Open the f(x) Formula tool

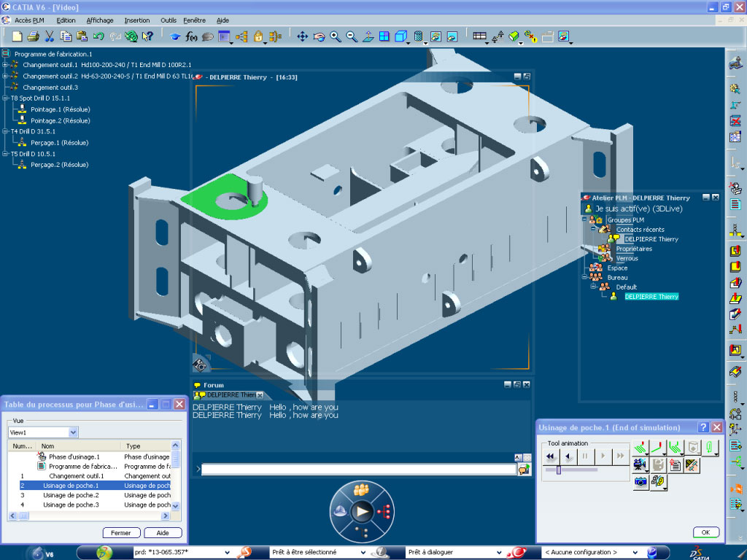(x=192, y=36)
